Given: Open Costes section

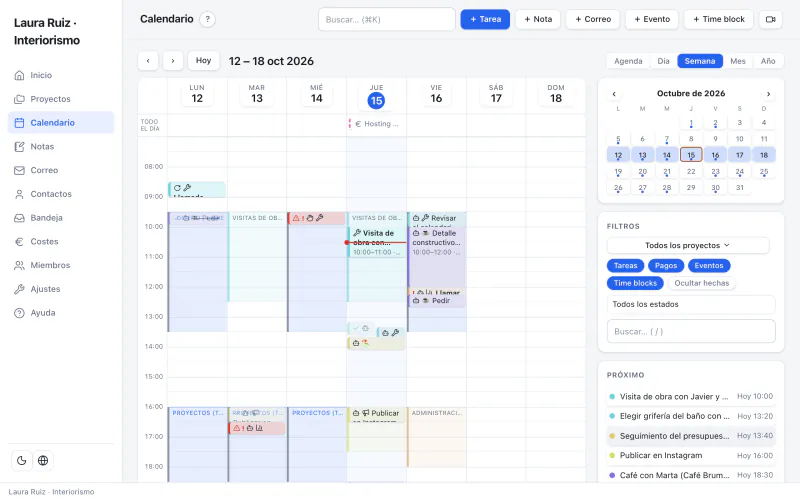Looking at the screenshot, I should (x=61, y=241).
